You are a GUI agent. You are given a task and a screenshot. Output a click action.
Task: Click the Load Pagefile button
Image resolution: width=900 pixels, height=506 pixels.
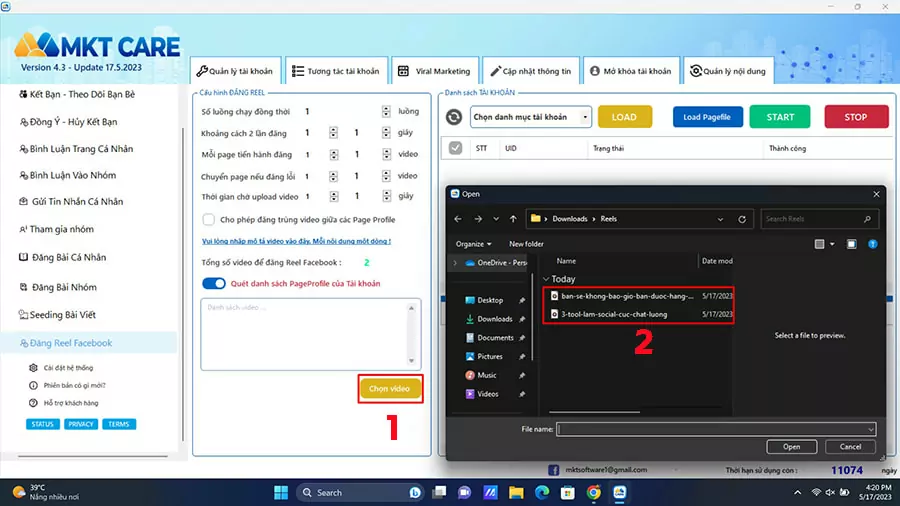pyautogui.click(x=707, y=117)
